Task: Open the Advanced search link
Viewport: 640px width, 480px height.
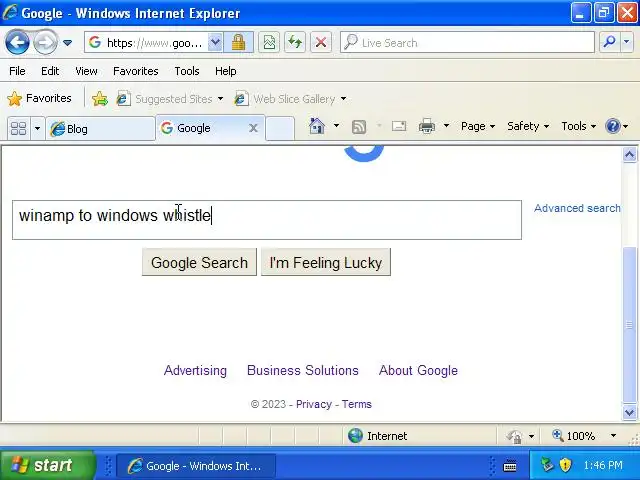Action: 577,208
